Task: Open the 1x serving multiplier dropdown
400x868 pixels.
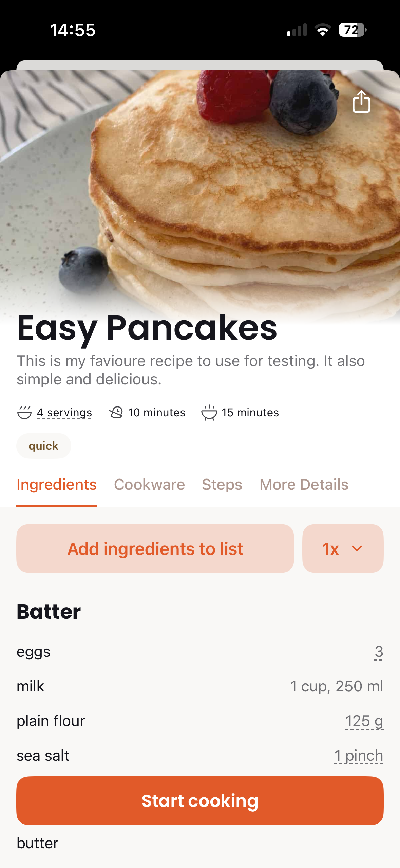Action: [x=342, y=548]
